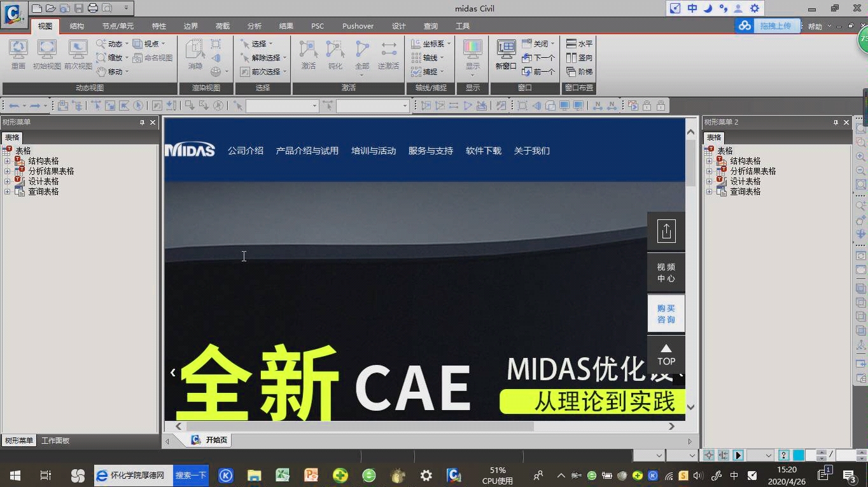Toggle the pin on 树形菜单 2 panel
The width and height of the screenshot is (868, 487).
tap(836, 122)
